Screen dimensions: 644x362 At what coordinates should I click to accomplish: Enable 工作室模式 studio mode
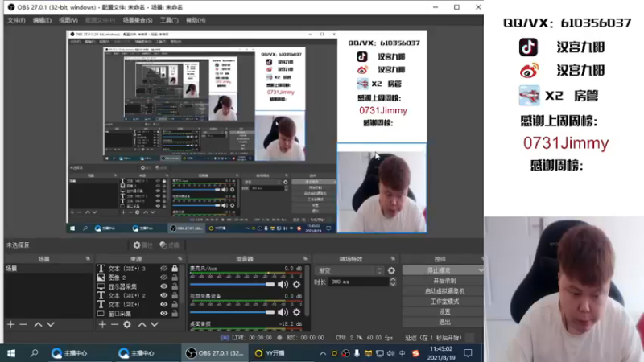pyautogui.click(x=444, y=301)
